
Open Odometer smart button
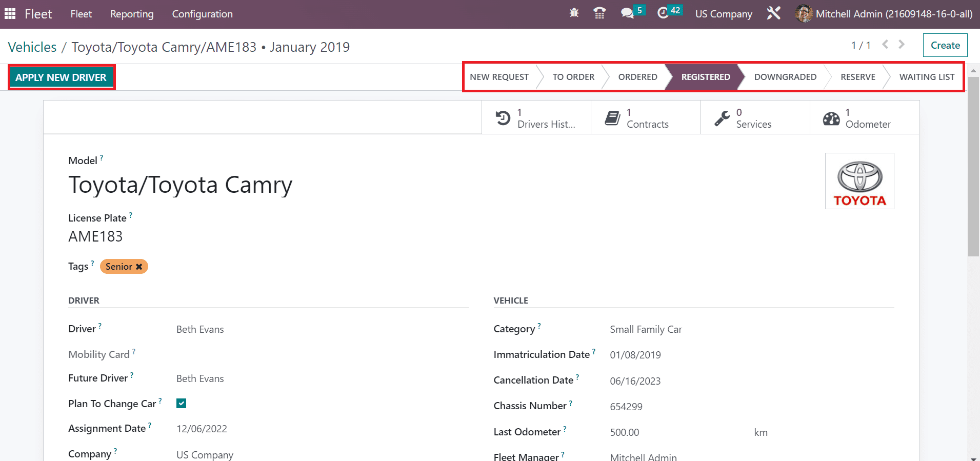(865, 118)
